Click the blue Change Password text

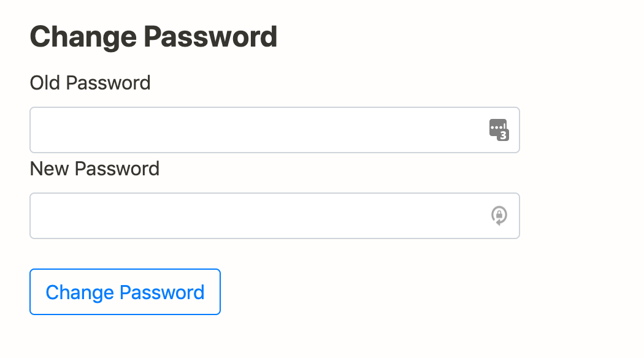[125, 292]
